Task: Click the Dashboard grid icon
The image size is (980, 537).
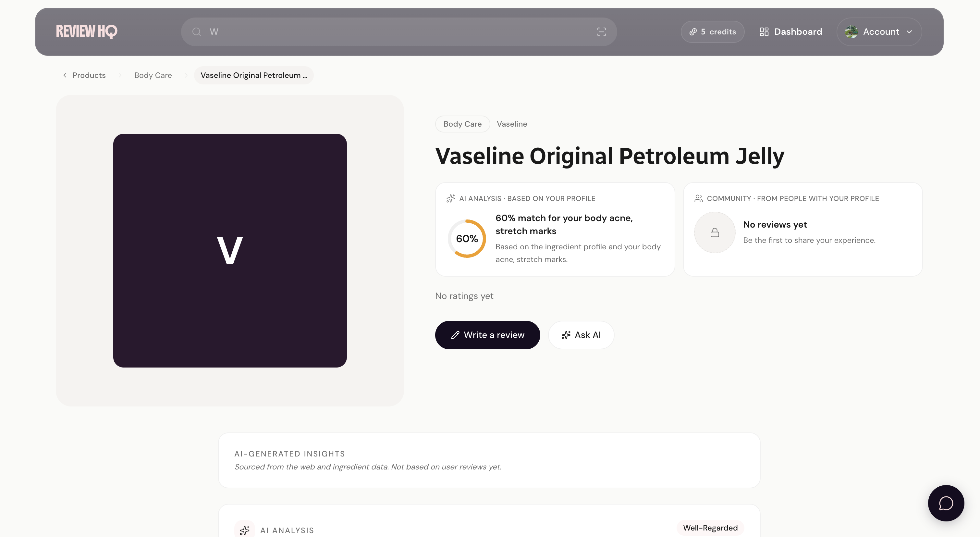Action: click(764, 32)
